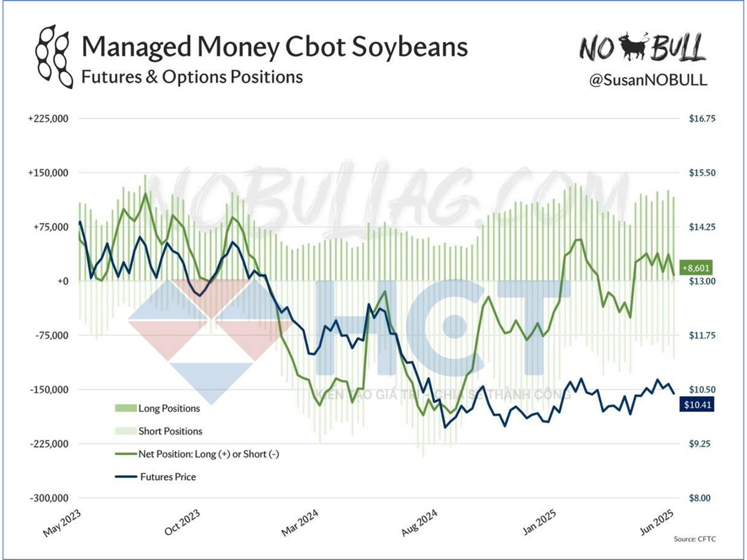
Task: Click the May 2023 axis label
Action: click(62, 523)
